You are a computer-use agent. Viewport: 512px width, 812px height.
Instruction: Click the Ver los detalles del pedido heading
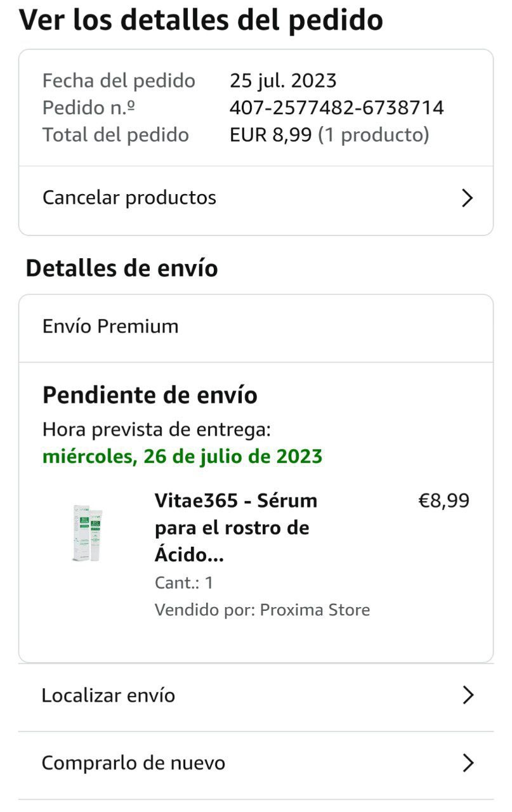pos(200,20)
